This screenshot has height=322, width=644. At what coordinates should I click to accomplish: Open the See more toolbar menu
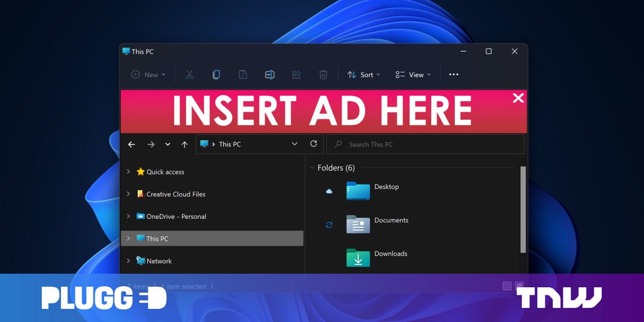pos(453,74)
